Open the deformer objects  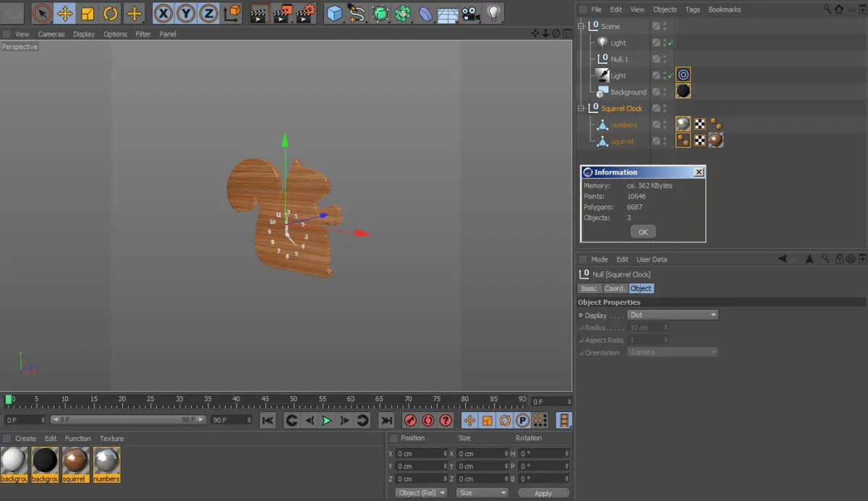(426, 13)
